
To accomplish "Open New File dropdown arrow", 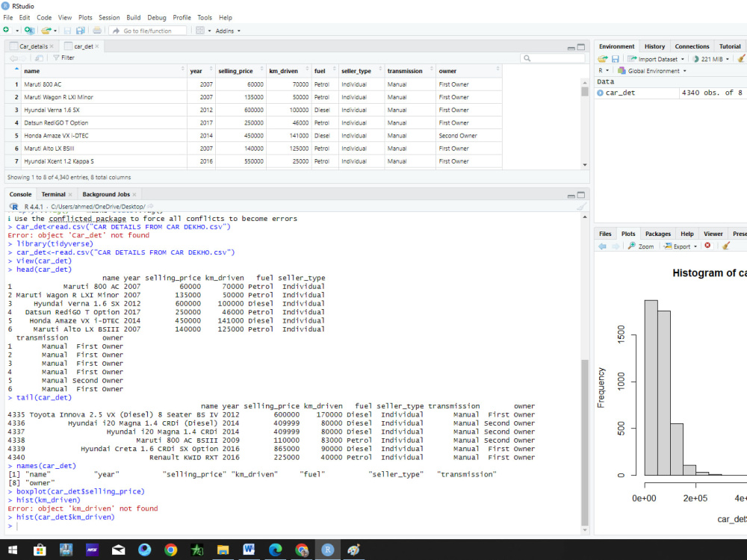I will click(x=17, y=31).
